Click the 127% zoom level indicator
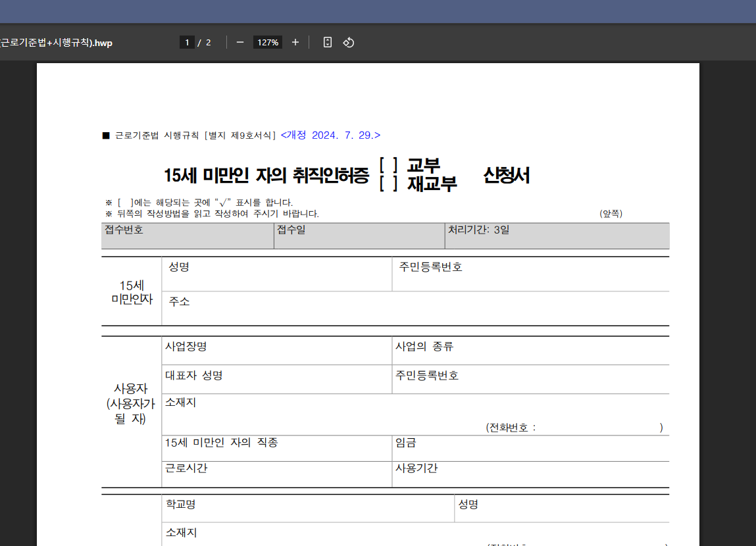756x546 pixels. (x=267, y=42)
